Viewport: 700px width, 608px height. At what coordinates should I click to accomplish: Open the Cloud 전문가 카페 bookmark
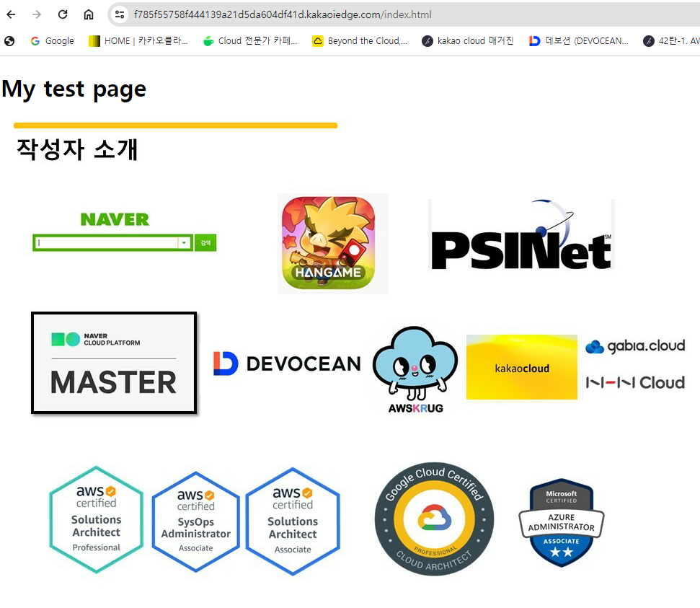tap(250, 41)
